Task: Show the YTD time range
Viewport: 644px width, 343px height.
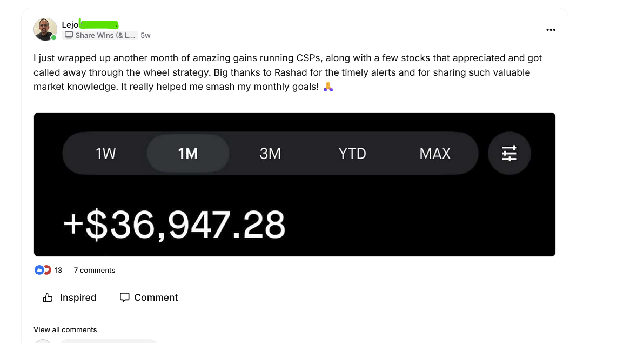Action: coord(352,154)
